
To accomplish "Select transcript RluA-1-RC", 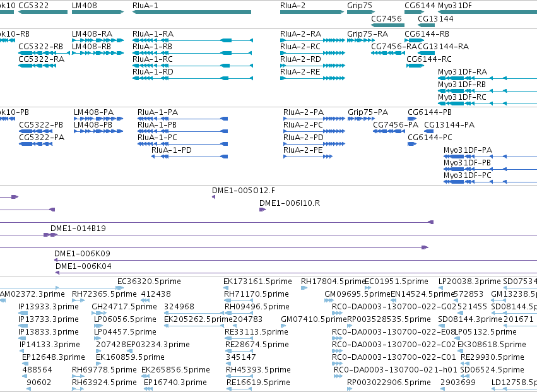I will point(193,66).
